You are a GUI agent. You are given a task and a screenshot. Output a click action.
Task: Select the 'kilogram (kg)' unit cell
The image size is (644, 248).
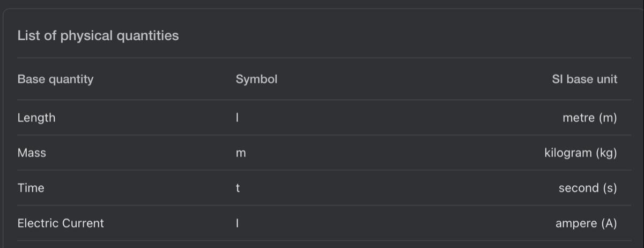coord(581,153)
